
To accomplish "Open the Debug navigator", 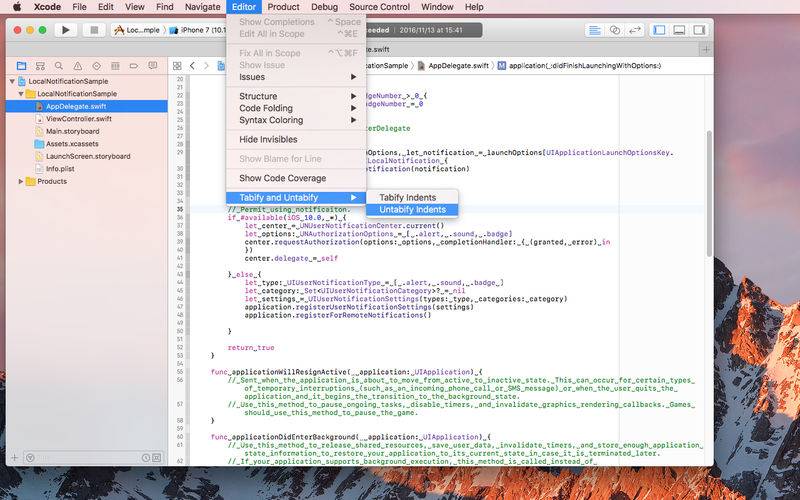I will tap(115, 66).
